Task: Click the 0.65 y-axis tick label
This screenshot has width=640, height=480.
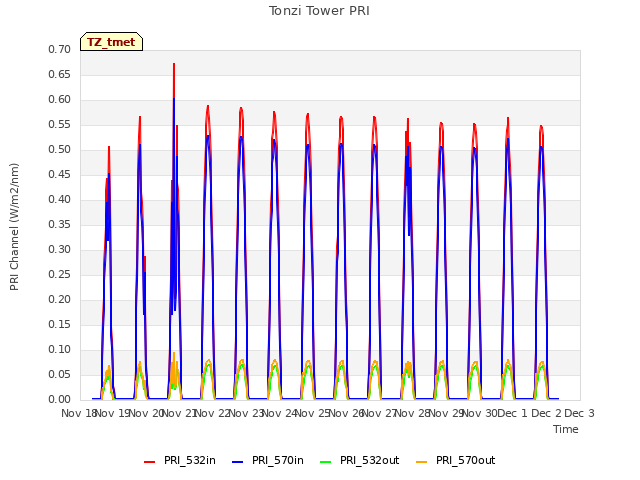Action: 60,74
